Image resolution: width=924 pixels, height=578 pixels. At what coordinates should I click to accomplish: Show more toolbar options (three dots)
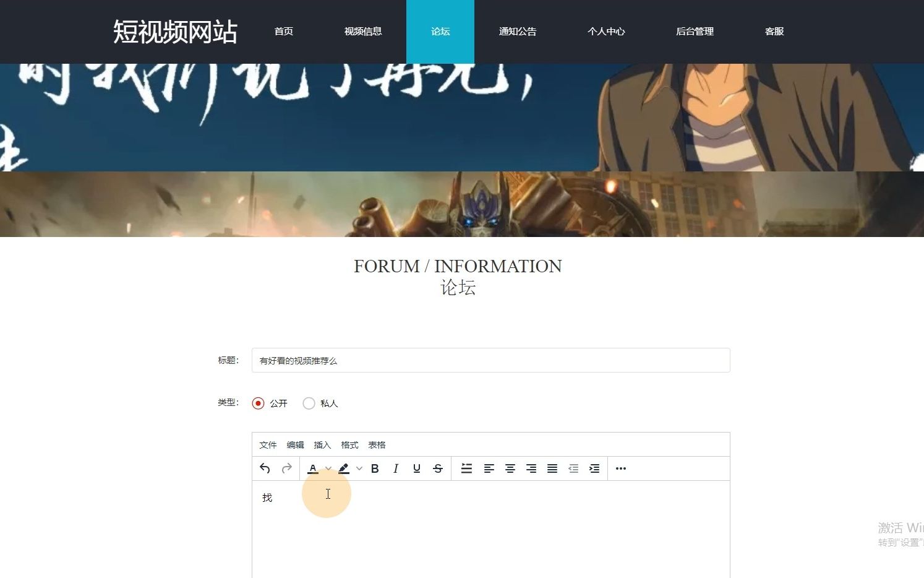click(x=621, y=468)
